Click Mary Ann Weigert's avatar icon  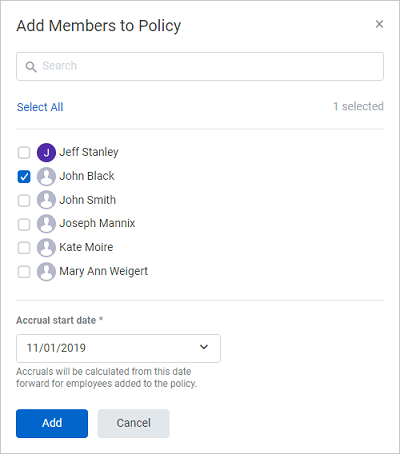coord(46,272)
